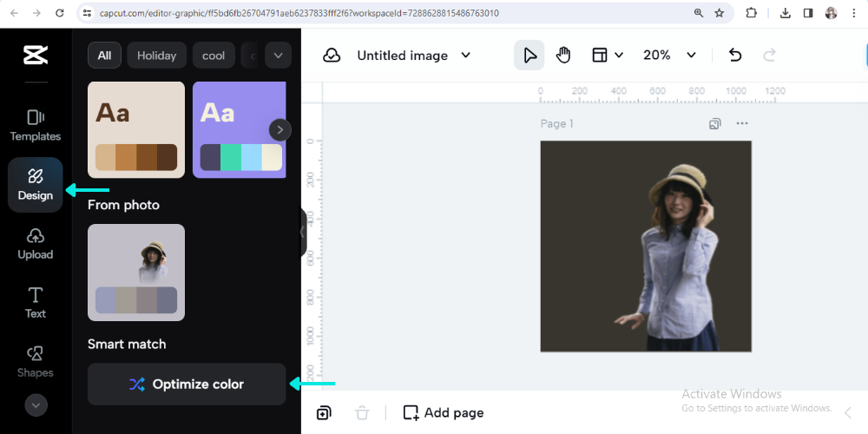
Task: Click the teal swatch in purple theme
Action: click(x=230, y=157)
